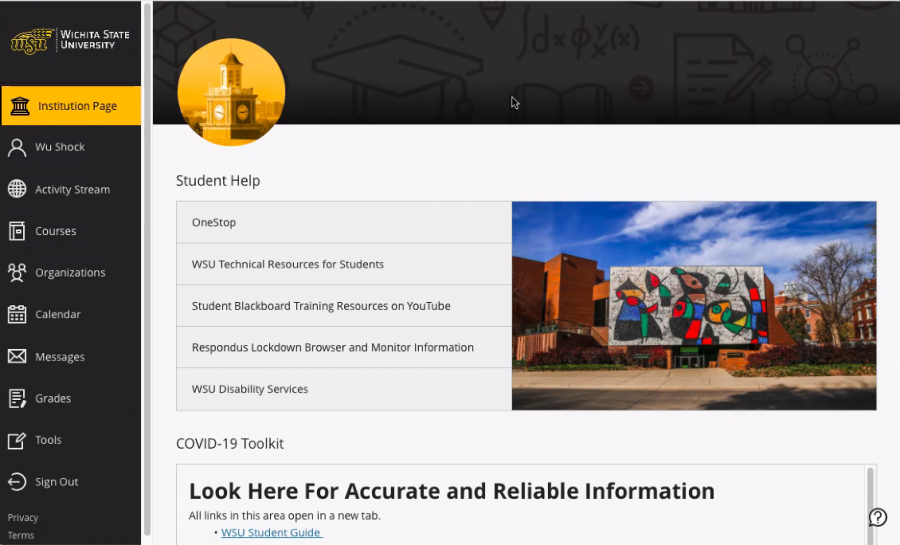Click the COVID-19 Toolkit heading
The height and width of the screenshot is (545, 900).
click(x=230, y=443)
